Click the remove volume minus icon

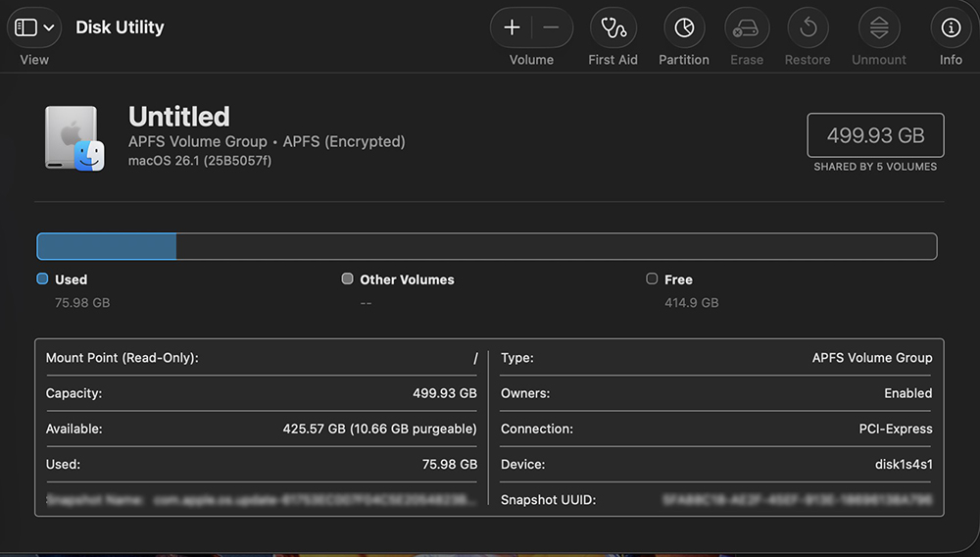(x=551, y=27)
